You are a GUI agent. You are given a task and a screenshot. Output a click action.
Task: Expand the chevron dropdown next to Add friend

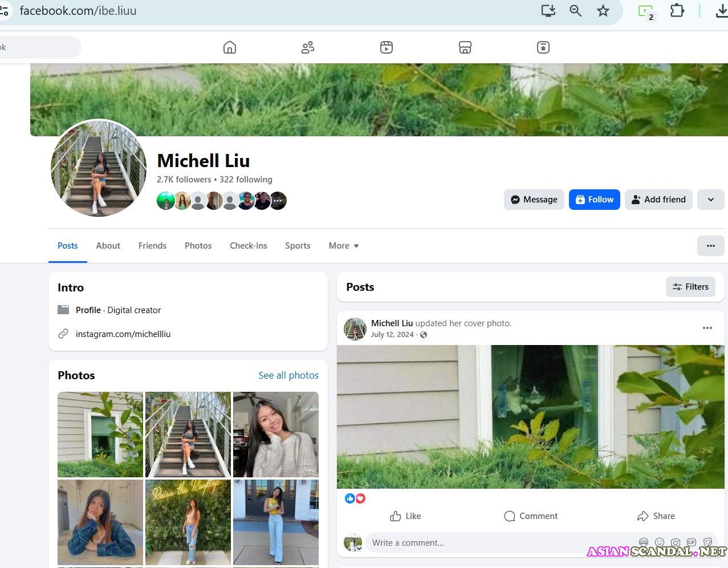click(711, 200)
